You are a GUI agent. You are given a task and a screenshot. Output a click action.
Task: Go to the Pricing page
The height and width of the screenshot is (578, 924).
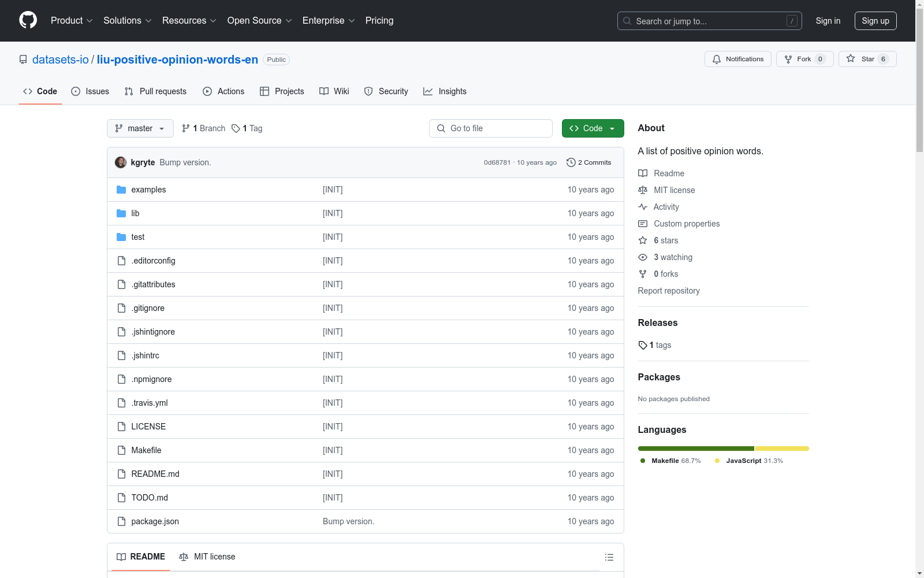[379, 20]
